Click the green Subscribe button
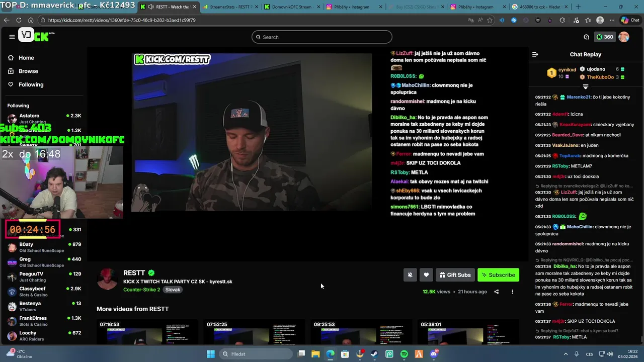Viewport: 644px width, 362px height. (498, 275)
